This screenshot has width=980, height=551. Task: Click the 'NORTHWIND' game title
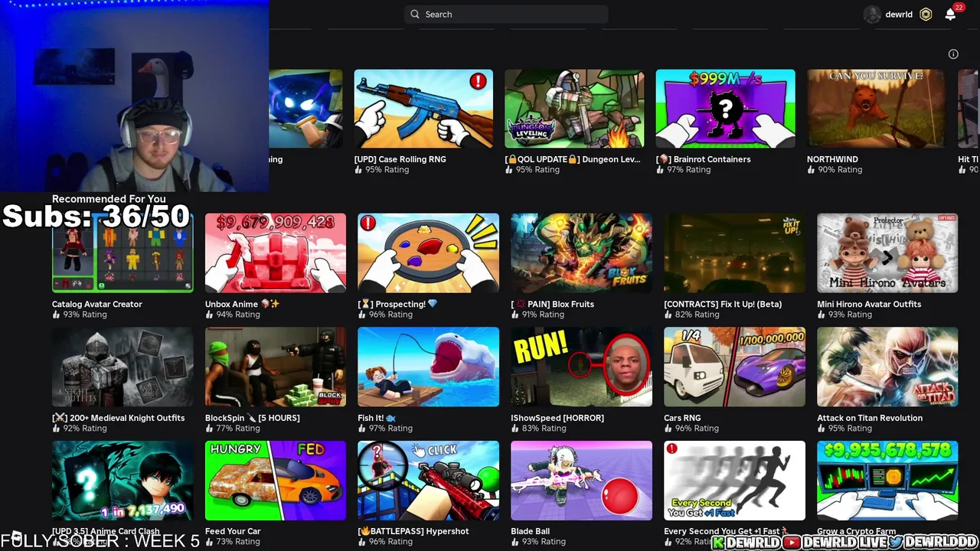[832, 159]
